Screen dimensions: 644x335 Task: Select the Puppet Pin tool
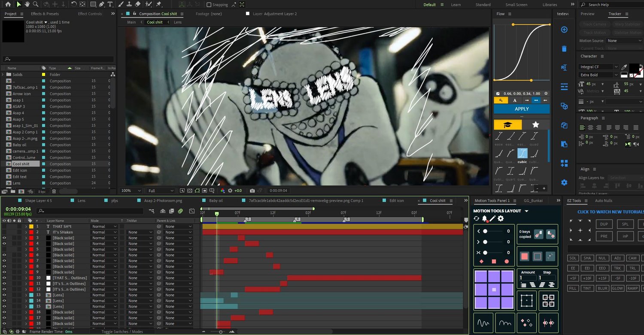tap(158, 4)
